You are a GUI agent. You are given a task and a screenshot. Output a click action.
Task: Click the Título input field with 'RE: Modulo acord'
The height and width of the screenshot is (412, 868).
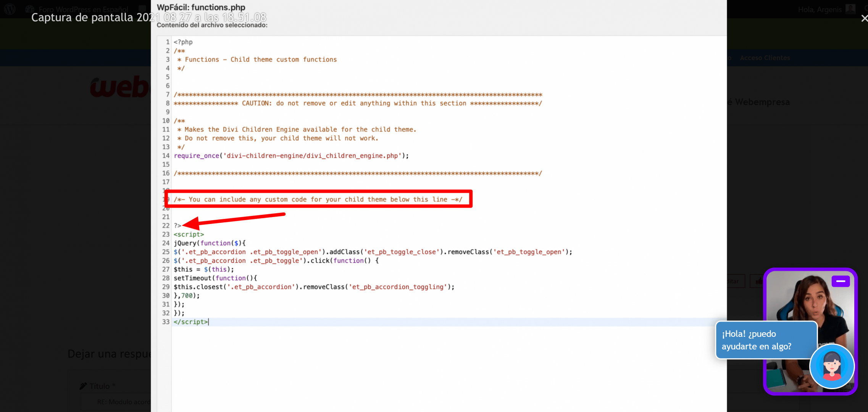(x=116, y=402)
